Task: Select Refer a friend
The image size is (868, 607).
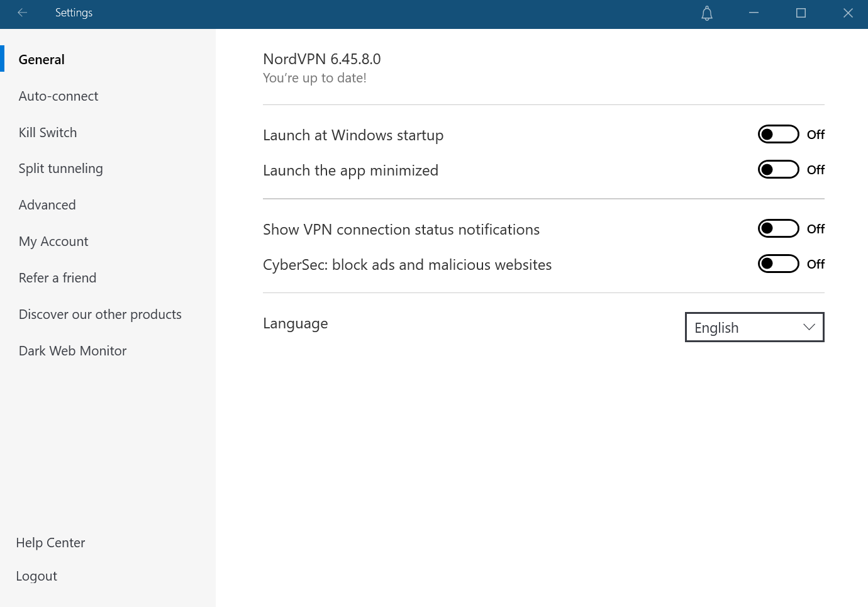Action: (57, 278)
